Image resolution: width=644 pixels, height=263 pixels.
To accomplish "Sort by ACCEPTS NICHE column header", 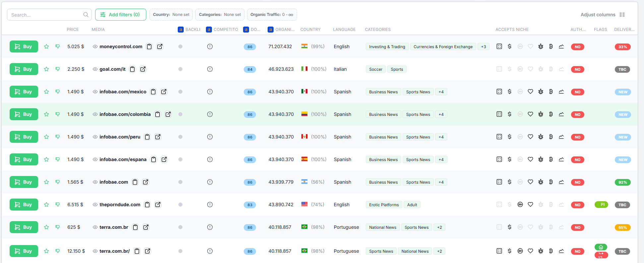I will click(x=512, y=30).
